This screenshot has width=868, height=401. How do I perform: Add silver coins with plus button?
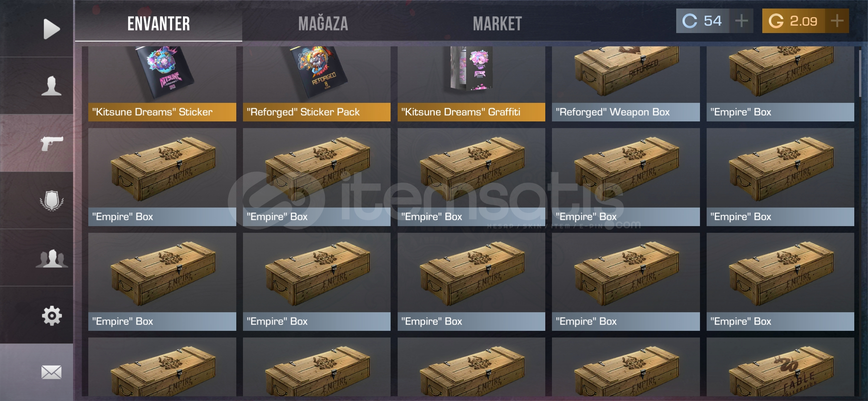tap(741, 21)
